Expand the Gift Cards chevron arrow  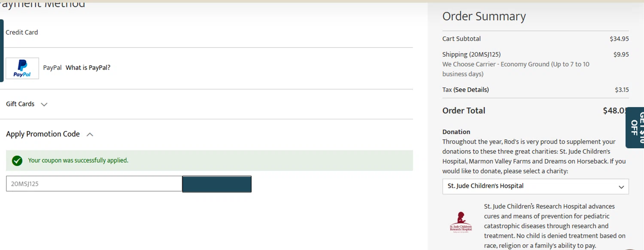[44, 104]
